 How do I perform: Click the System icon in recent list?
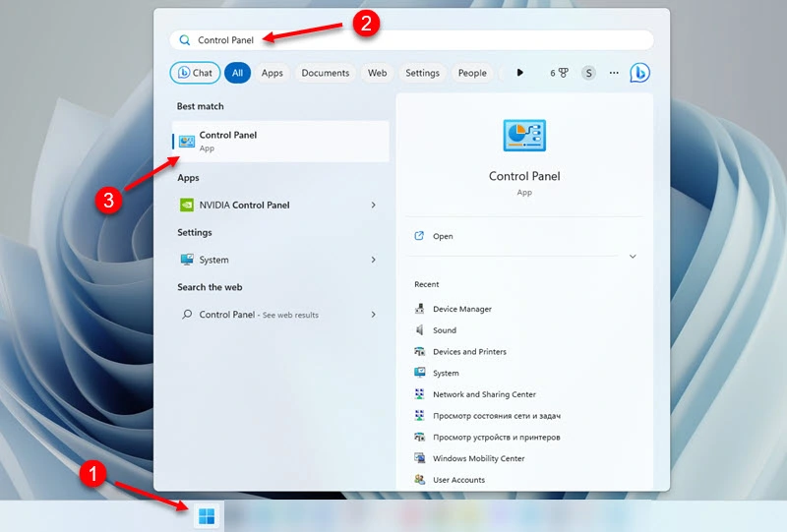[x=420, y=373]
